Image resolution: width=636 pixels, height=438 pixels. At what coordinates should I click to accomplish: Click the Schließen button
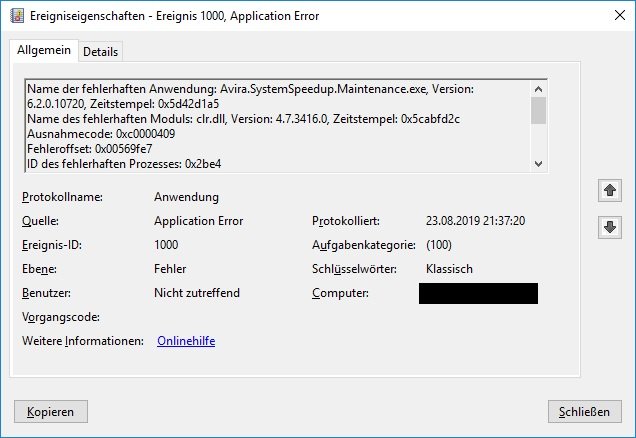tap(585, 411)
